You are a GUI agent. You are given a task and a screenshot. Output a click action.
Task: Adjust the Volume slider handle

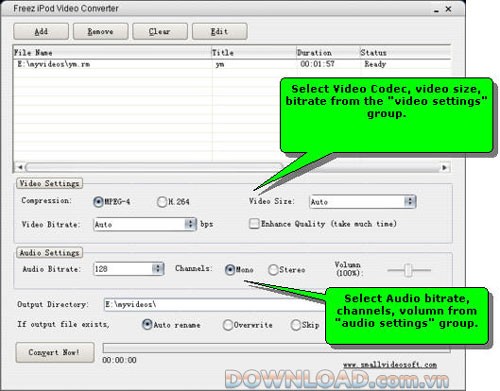tap(408, 270)
